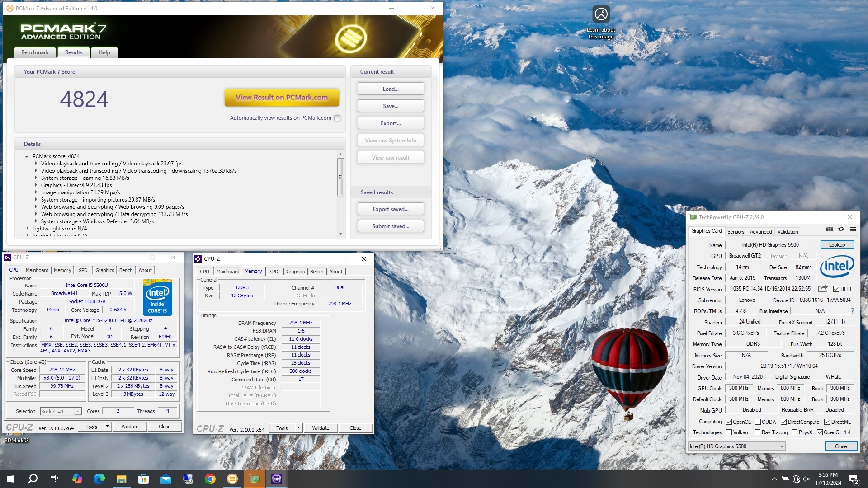This screenshot has height=488, width=868.
Task: Open Remote Desktop icon on the taskbar
Action: tap(188, 479)
